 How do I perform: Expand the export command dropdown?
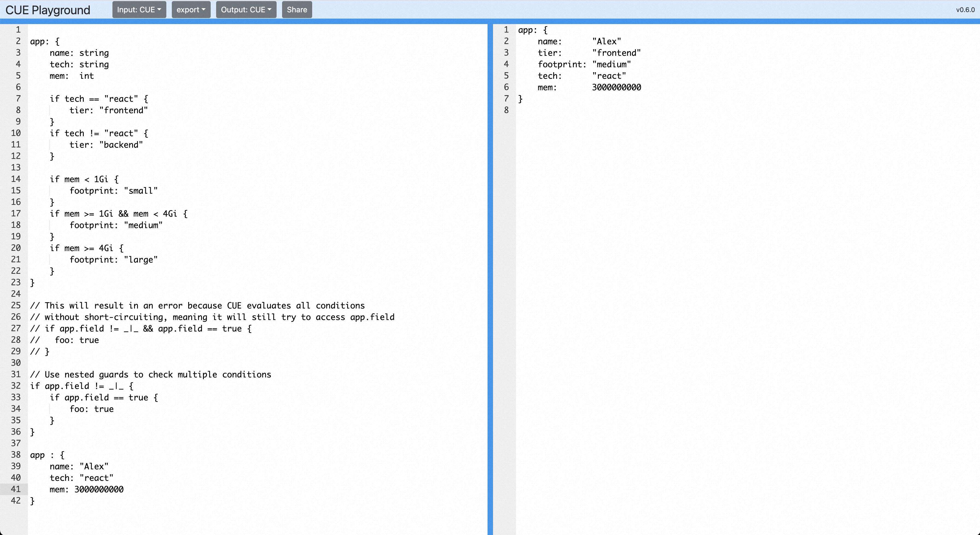coord(191,10)
